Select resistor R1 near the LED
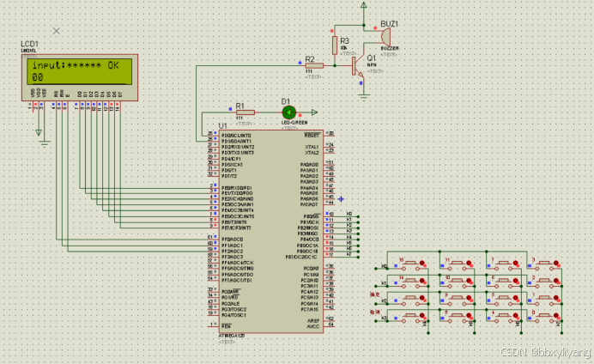Screen dimensions: 594x364 pos(245,112)
